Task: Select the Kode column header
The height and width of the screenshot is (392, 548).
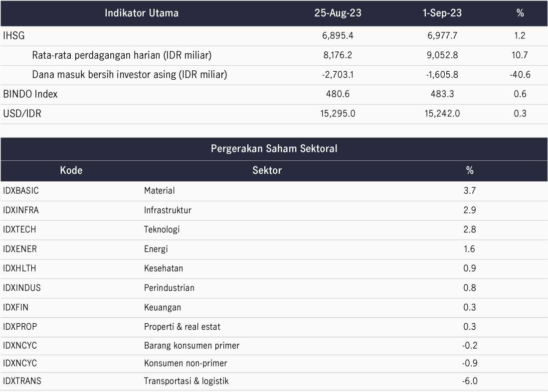Action: 71,170
